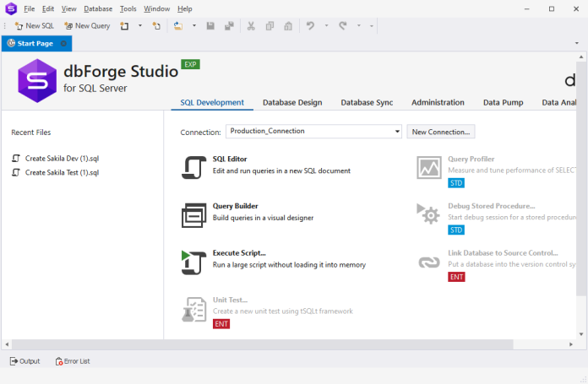Click the Query Profiler icon
The image size is (588, 384).
(x=429, y=167)
